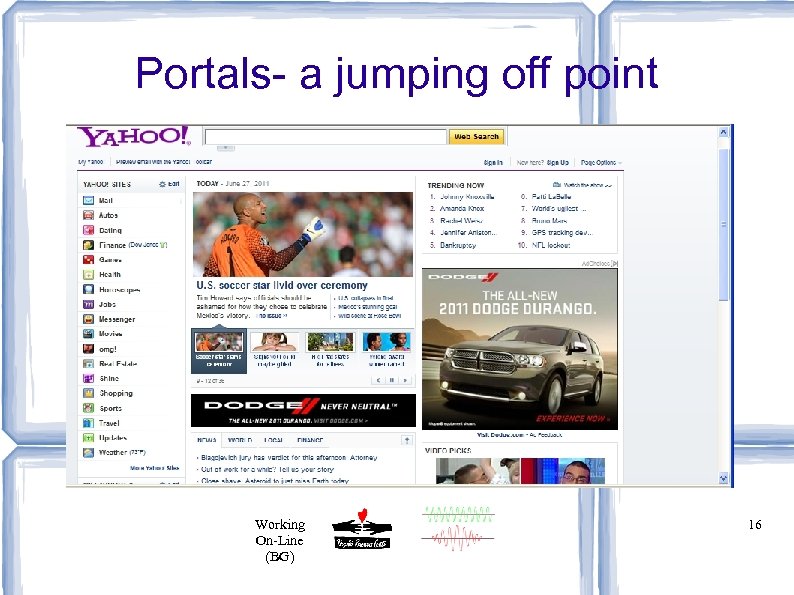Click the page scrollbar down arrow

(724, 478)
